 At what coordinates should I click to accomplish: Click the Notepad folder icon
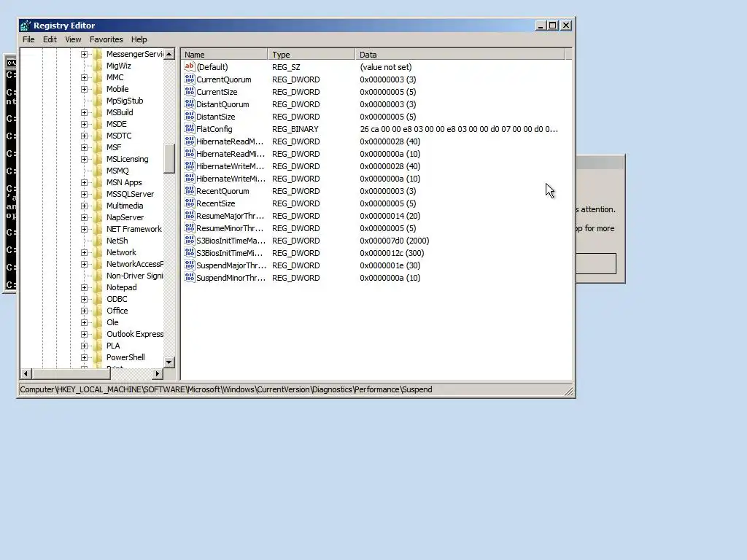pos(98,287)
